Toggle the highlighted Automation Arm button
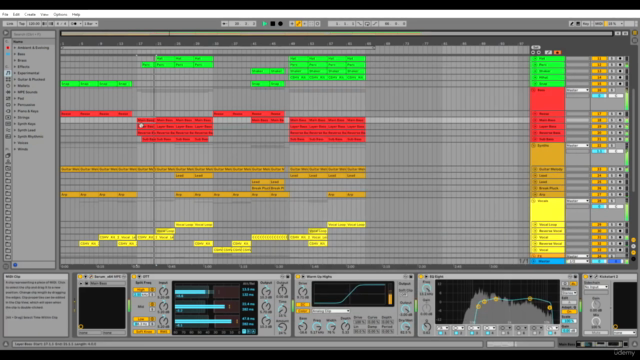Viewport: 640px width, 360px height. coord(298,24)
